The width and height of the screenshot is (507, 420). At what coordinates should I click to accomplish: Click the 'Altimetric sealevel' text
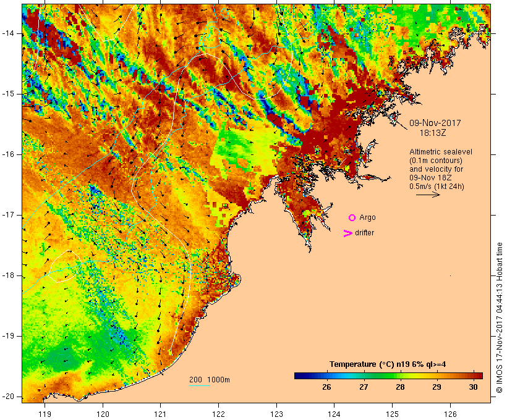441,152
